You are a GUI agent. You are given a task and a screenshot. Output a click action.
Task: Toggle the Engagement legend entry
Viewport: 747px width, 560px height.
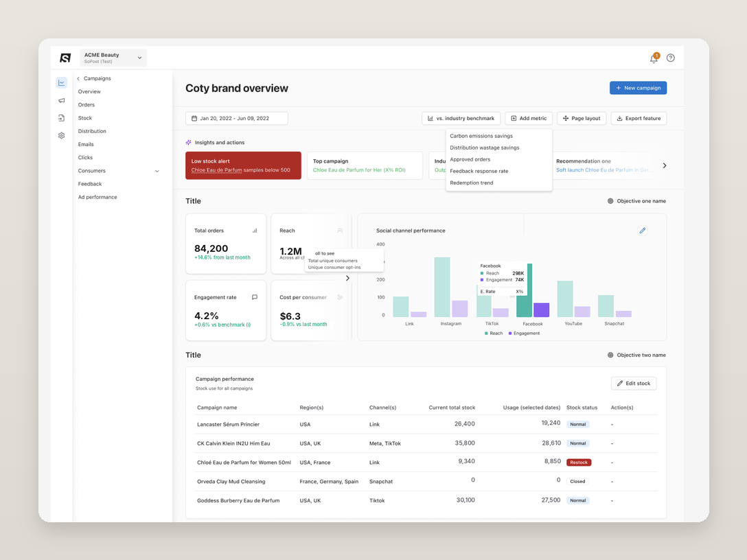(524, 334)
